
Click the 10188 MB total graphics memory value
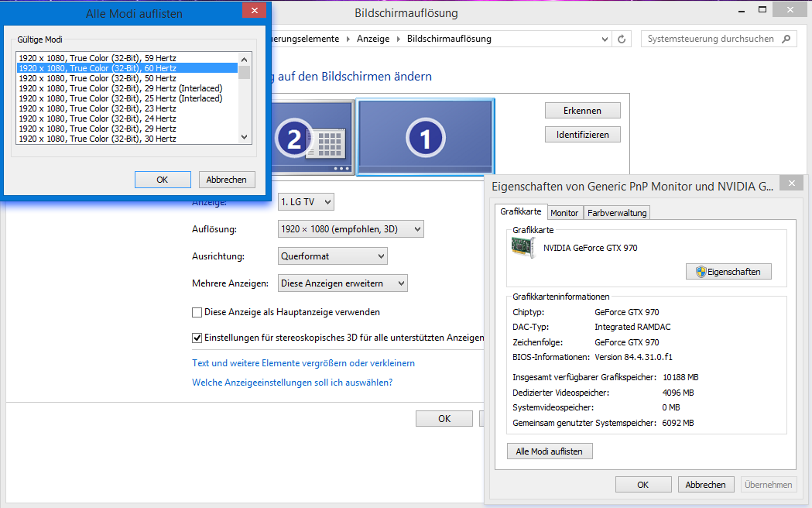[680, 377]
